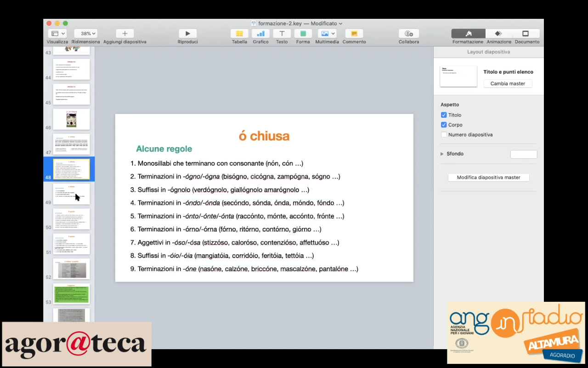Select the master layout thumbnail preview
Image resolution: width=588 pixels, height=368 pixels.
(458, 76)
